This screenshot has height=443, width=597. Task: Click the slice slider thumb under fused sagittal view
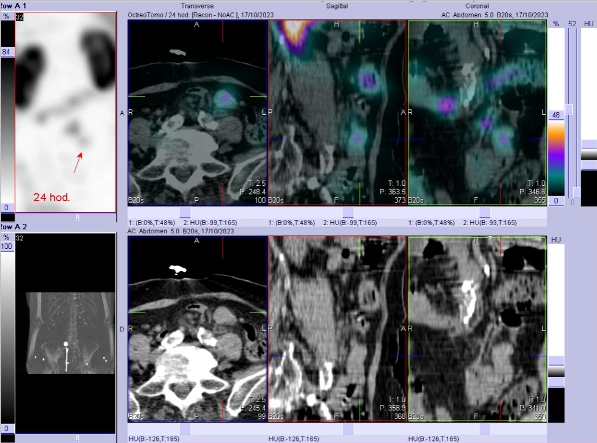coord(348,212)
